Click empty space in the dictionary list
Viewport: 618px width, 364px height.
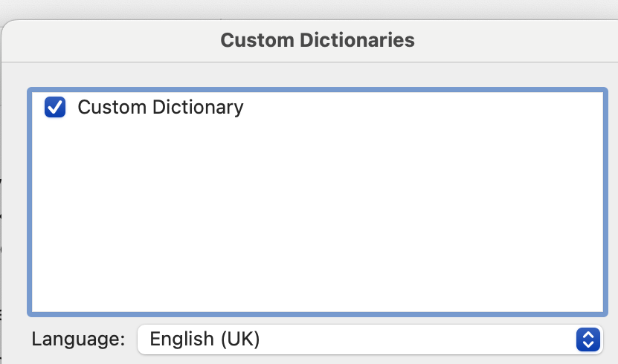click(x=316, y=208)
